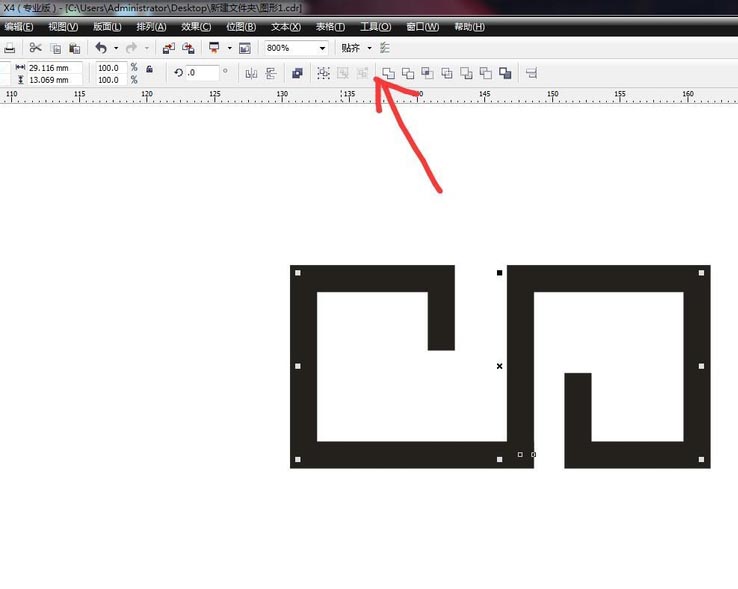
Task: Click the Paste clipboard icon
Action: (74, 48)
